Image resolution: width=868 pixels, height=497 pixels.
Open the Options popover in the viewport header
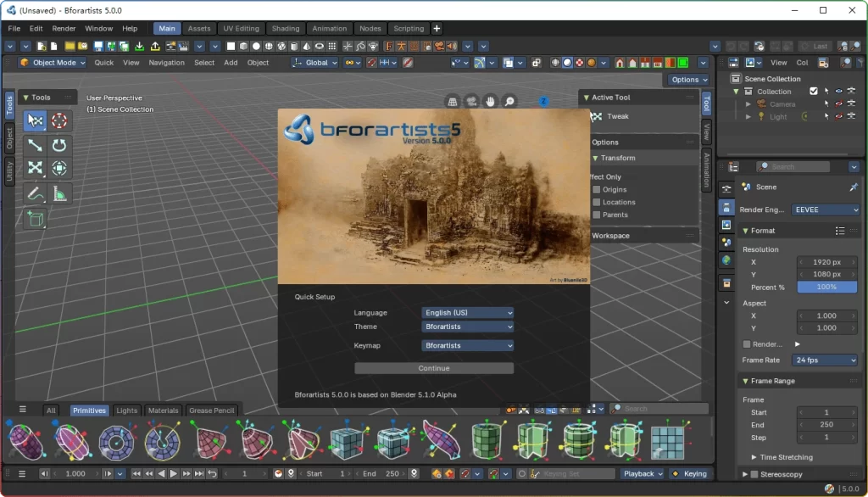pyautogui.click(x=687, y=79)
